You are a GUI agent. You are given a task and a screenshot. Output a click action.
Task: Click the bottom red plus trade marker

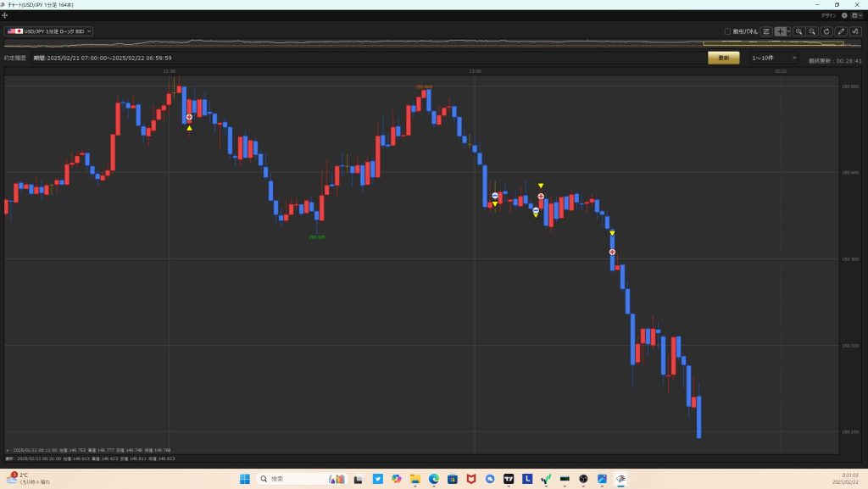[612, 252]
